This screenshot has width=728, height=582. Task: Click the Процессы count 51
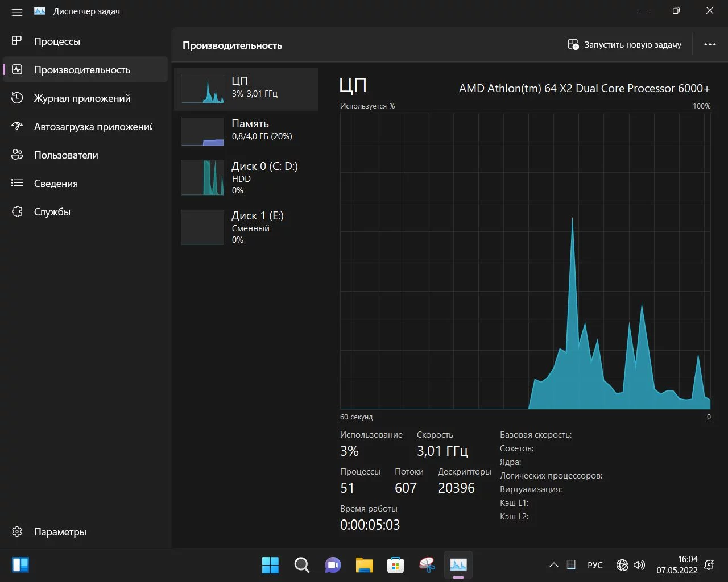click(x=347, y=488)
